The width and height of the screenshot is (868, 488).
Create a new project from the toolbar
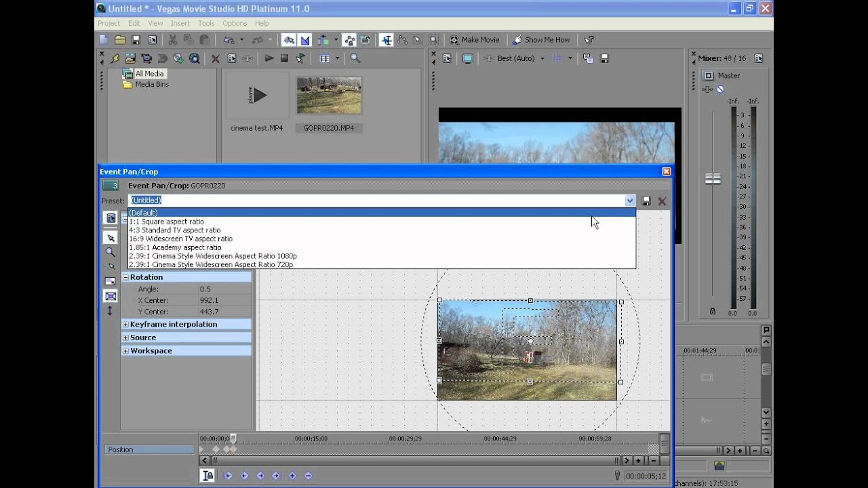click(x=104, y=40)
